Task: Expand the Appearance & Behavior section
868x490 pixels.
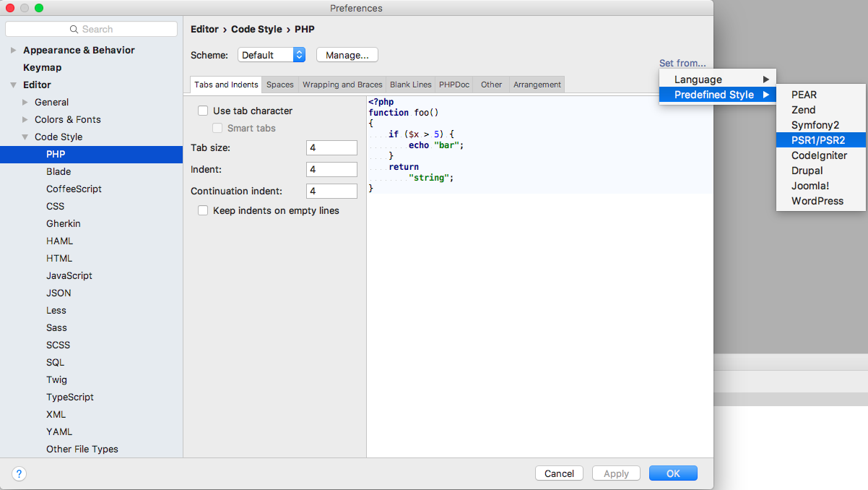Action: pos(13,50)
